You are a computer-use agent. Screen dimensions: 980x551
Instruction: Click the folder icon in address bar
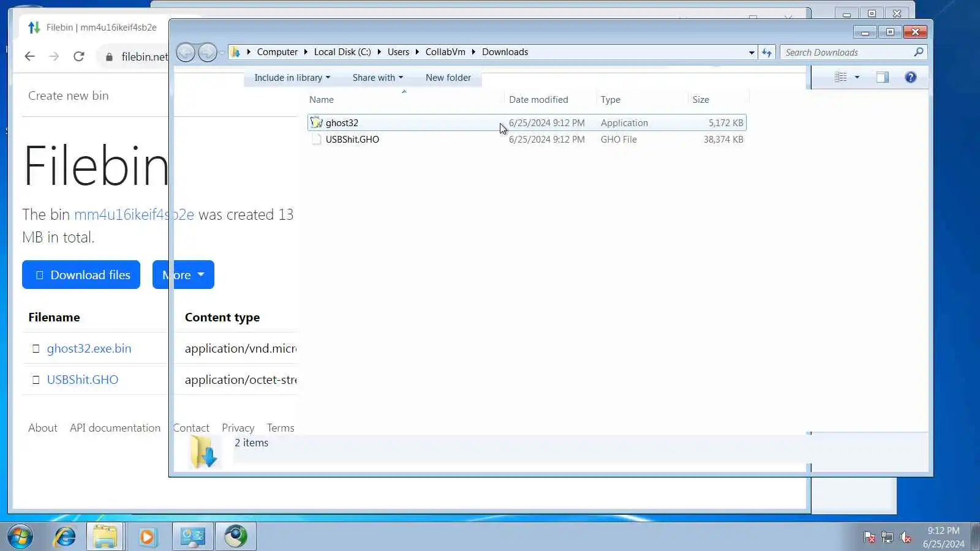tap(235, 52)
